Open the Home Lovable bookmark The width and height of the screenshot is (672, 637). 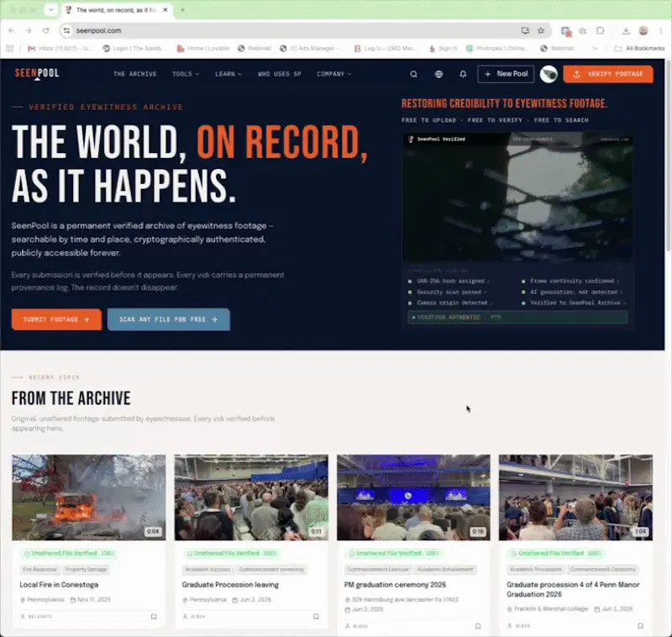click(x=203, y=49)
